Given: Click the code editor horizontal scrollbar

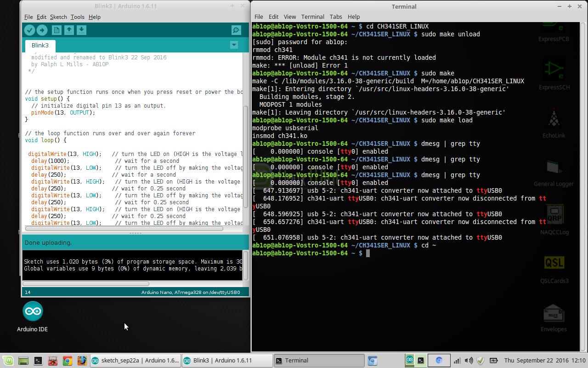Looking at the screenshot, I should point(124,228).
